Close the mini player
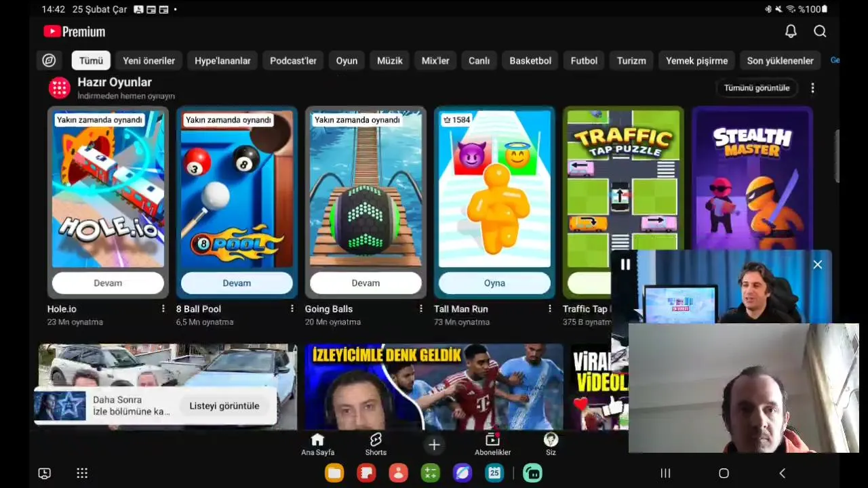Image resolution: width=868 pixels, height=488 pixels. click(x=817, y=265)
